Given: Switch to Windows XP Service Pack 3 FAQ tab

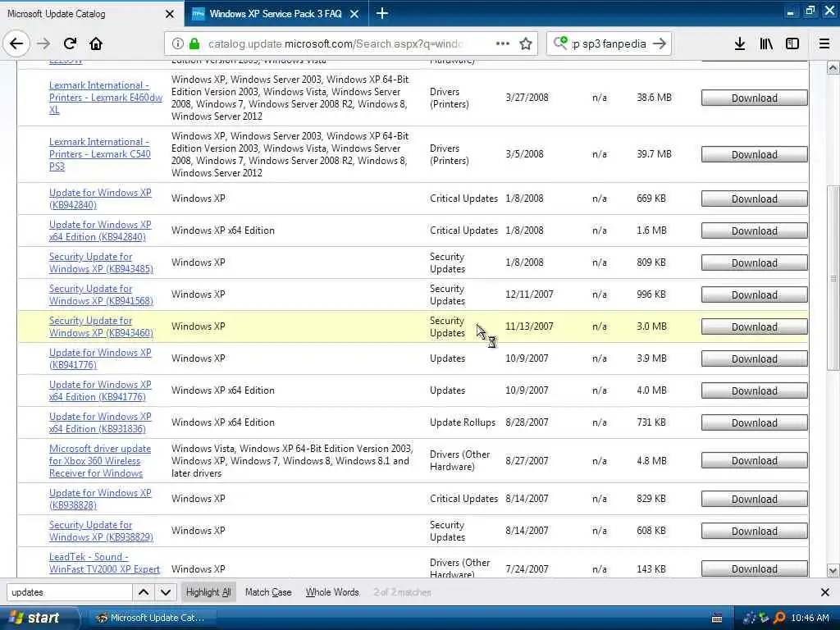Looking at the screenshot, I should [x=276, y=14].
